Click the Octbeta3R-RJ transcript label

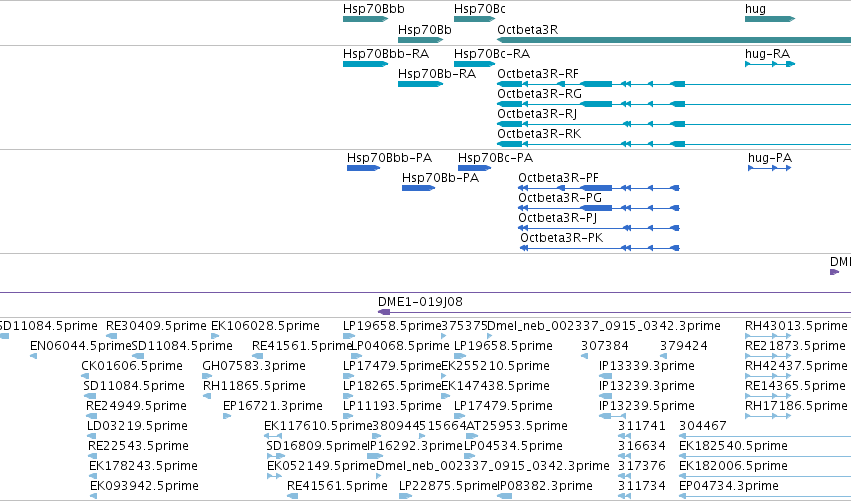pos(537,114)
